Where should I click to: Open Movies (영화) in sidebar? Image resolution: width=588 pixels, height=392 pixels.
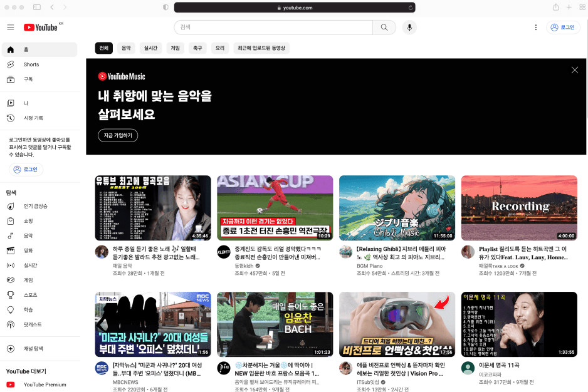(39, 250)
